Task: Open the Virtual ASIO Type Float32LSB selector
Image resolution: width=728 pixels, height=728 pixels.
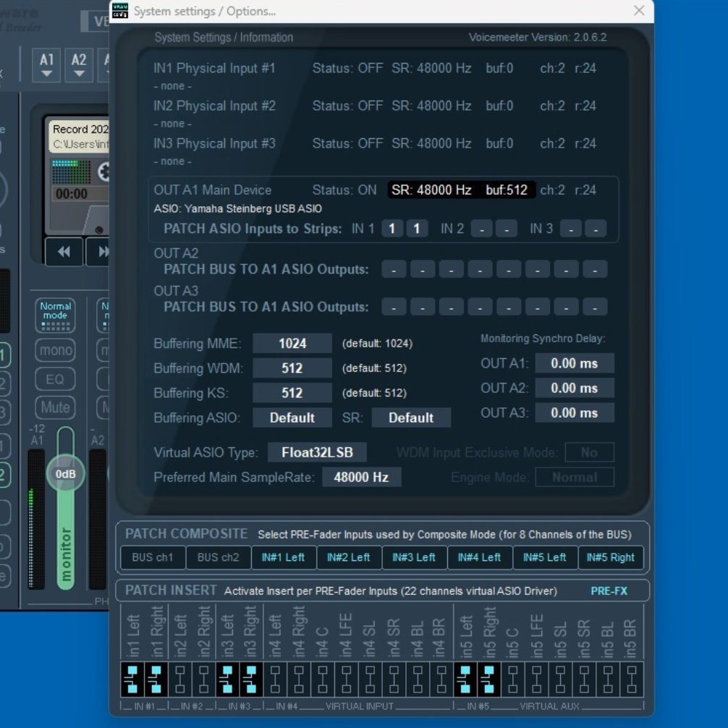Action: pos(317,452)
